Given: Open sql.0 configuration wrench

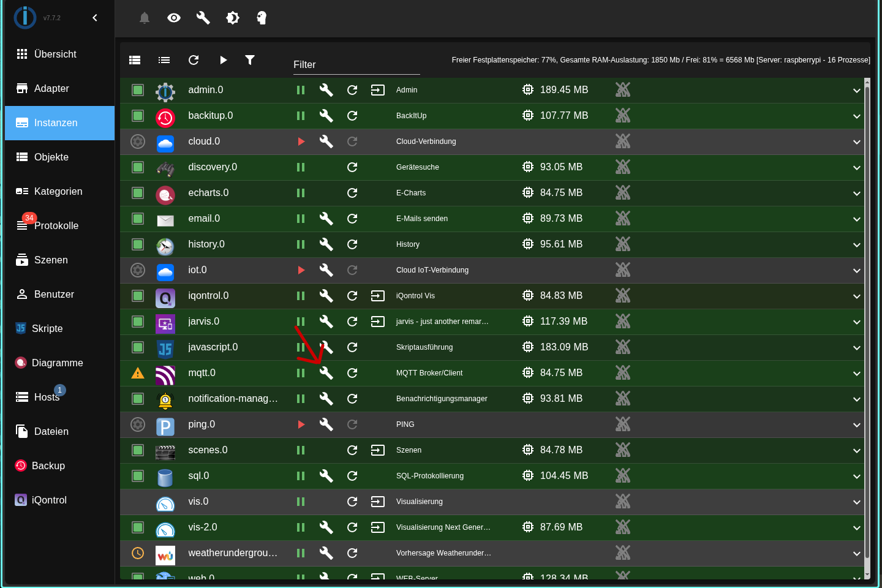Looking at the screenshot, I should pyautogui.click(x=326, y=476).
